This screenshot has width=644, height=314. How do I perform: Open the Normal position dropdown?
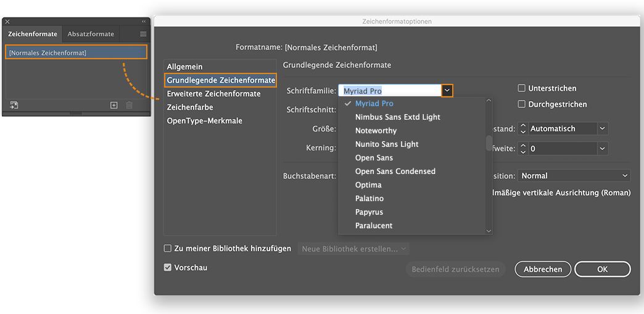click(625, 176)
